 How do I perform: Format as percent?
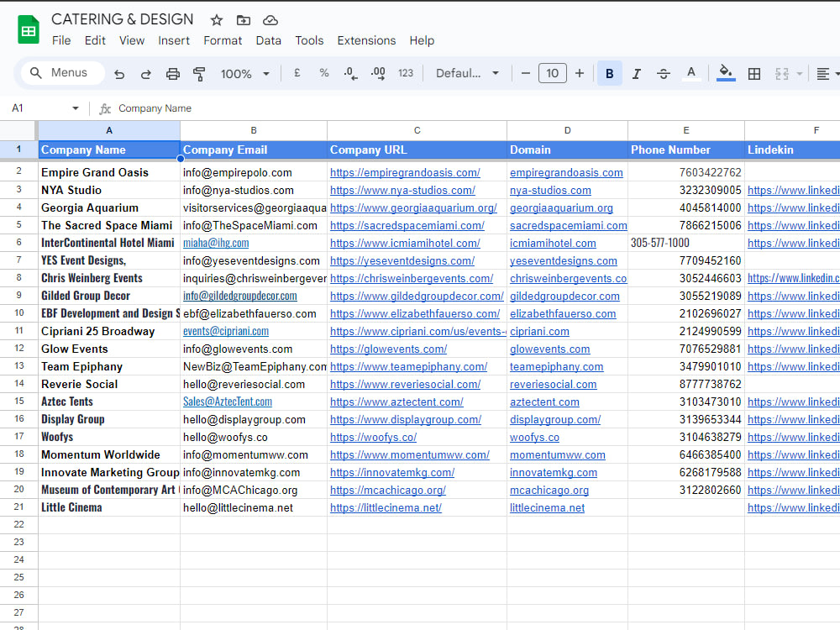pos(323,73)
